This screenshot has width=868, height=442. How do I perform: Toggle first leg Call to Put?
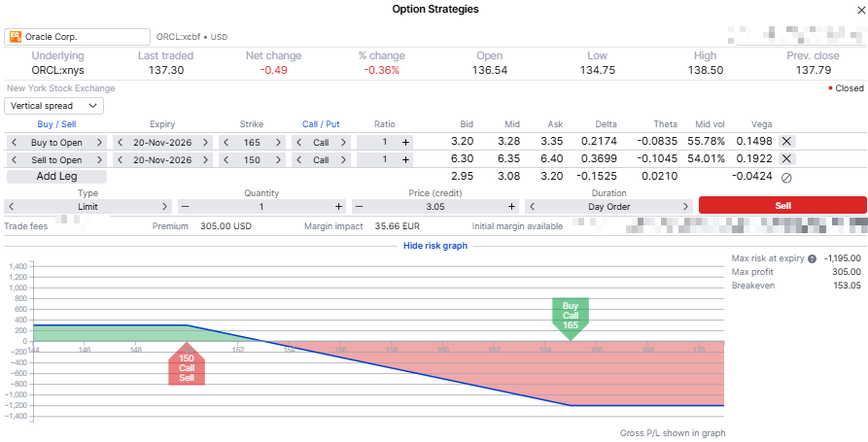(343, 142)
